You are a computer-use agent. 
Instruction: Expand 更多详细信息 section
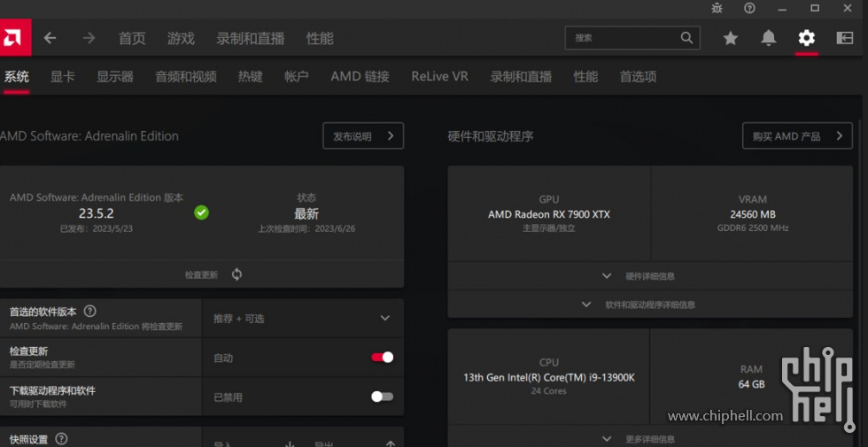pyautogui.click(x=650, y=439)
